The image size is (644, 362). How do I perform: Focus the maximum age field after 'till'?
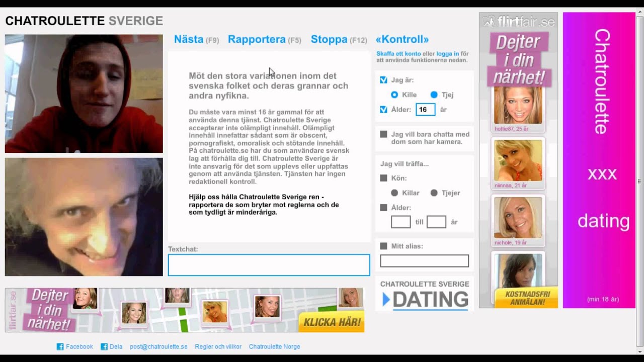pos(436,222)
